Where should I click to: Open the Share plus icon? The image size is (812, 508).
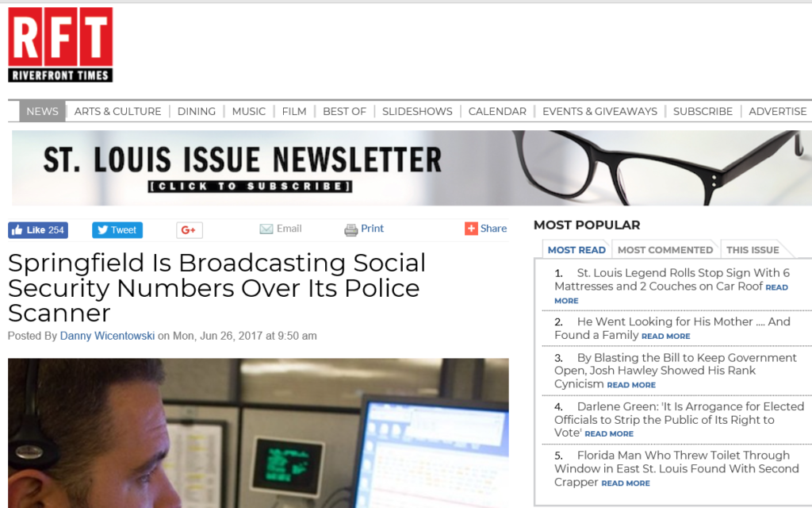click(x=471, y=229)
